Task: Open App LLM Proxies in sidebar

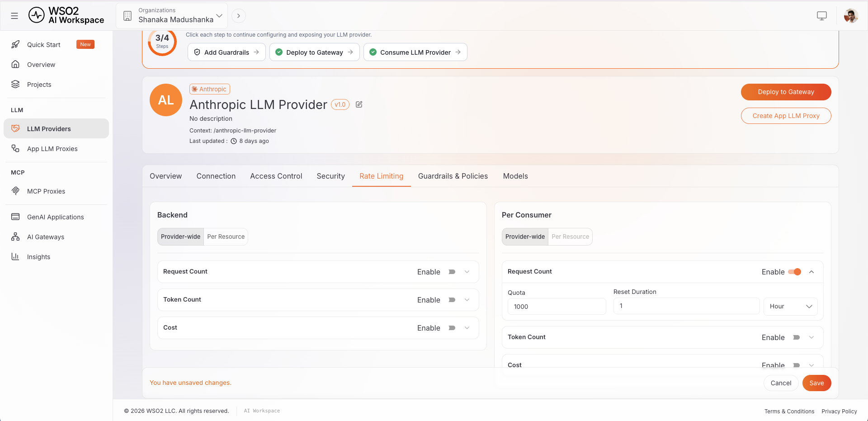Action: [x=56, y=149]
